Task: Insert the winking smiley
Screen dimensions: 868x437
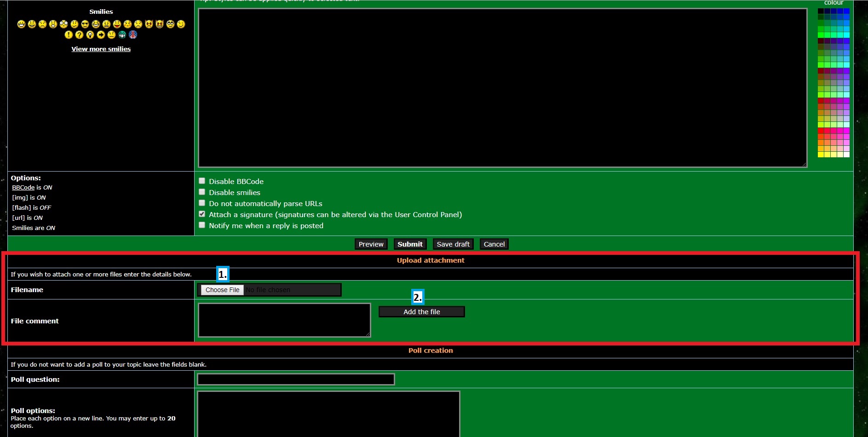Action: [181, 24]
